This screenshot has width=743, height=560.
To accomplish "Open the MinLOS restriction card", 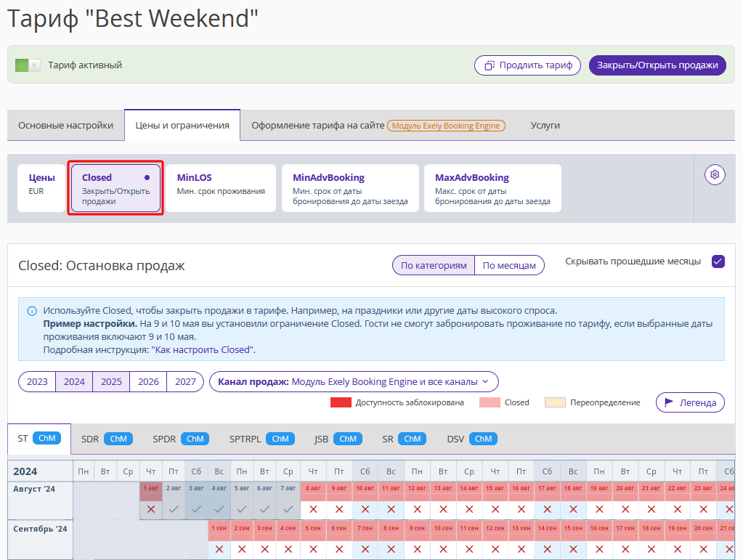I will pyautogui.click(x=221, y=188).
